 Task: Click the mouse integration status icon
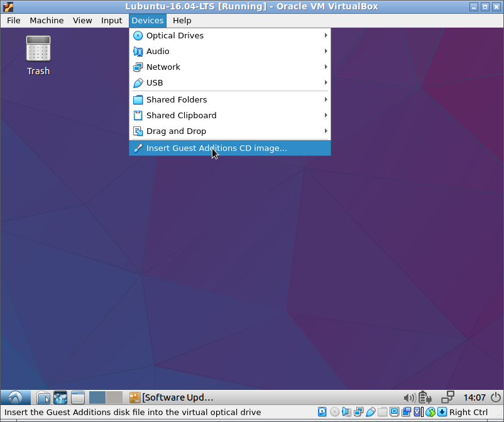(430, 412)
